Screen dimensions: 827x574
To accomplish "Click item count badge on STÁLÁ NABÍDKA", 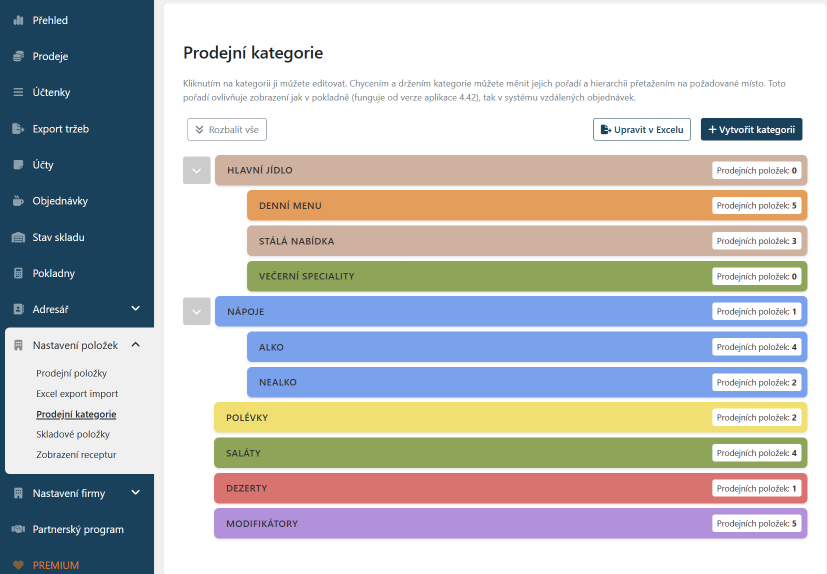I will click(x=757, y=241).
